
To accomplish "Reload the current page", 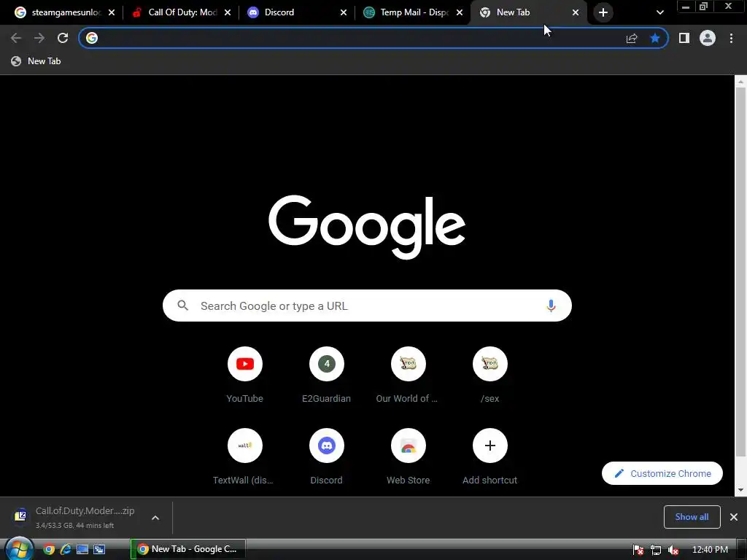I will pos(63,38).
